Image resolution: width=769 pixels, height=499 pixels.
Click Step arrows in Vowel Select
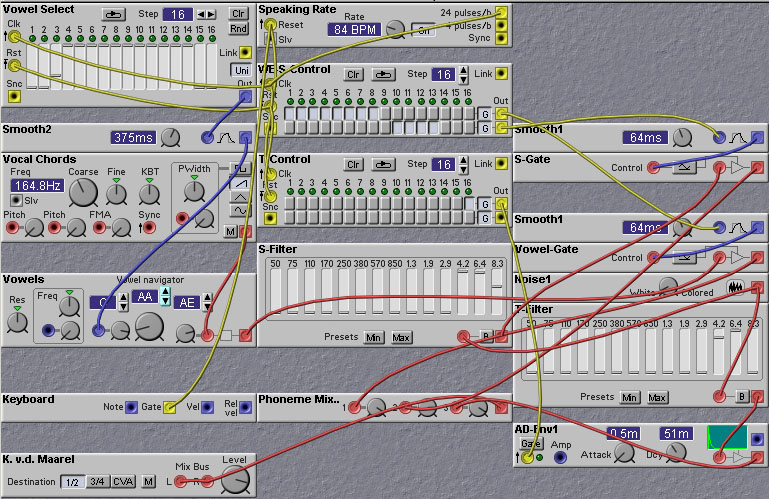[204, 15]
